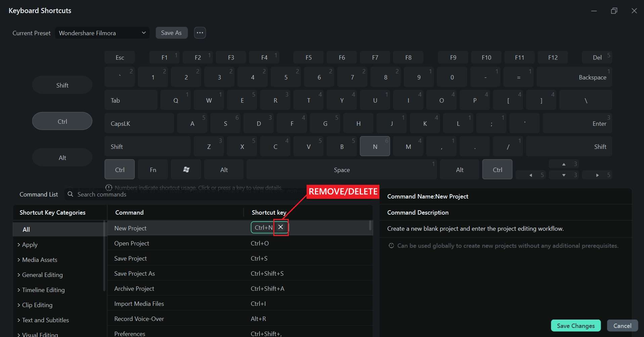
Task: Select the Open Project command row
Action: 240,243
